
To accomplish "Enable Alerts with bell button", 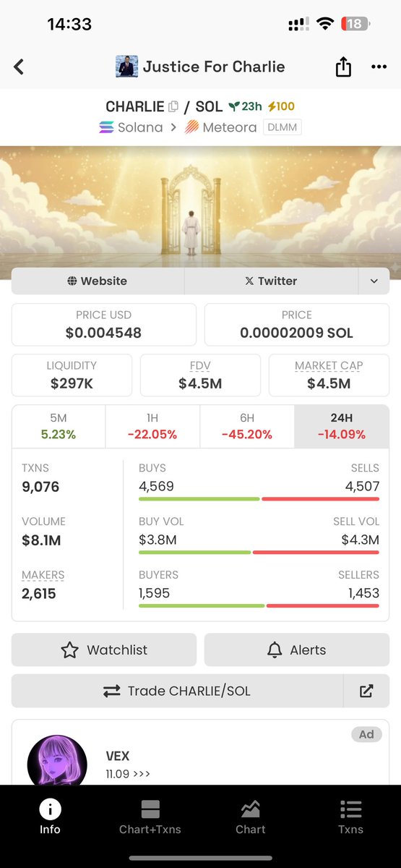I will click(x=297, y=650).
